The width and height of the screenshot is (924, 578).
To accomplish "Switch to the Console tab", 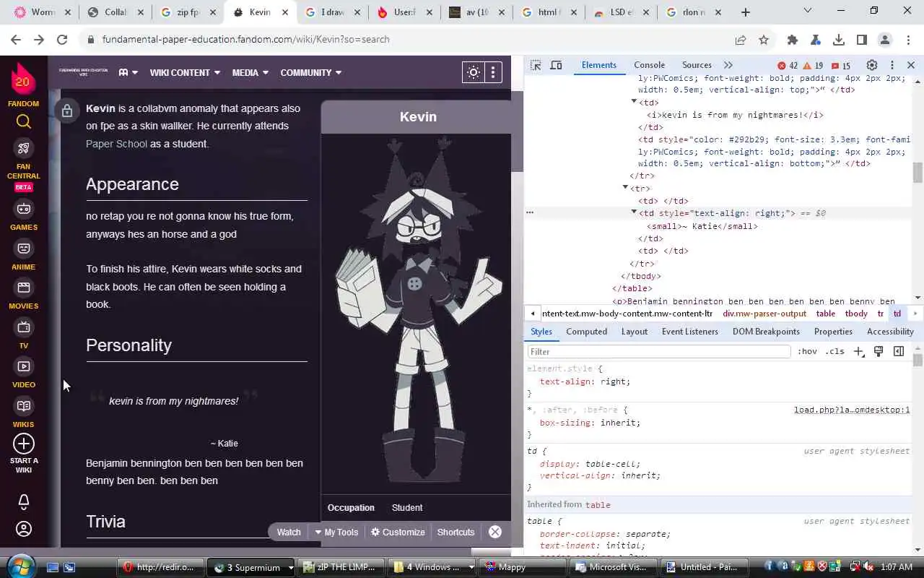I will coord(649,65).
